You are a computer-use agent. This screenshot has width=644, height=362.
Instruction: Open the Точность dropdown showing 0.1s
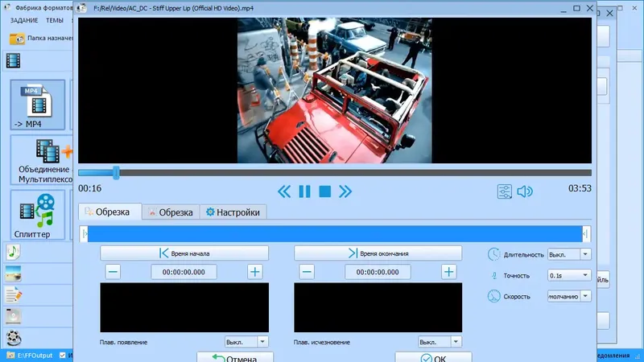[569, 275]
